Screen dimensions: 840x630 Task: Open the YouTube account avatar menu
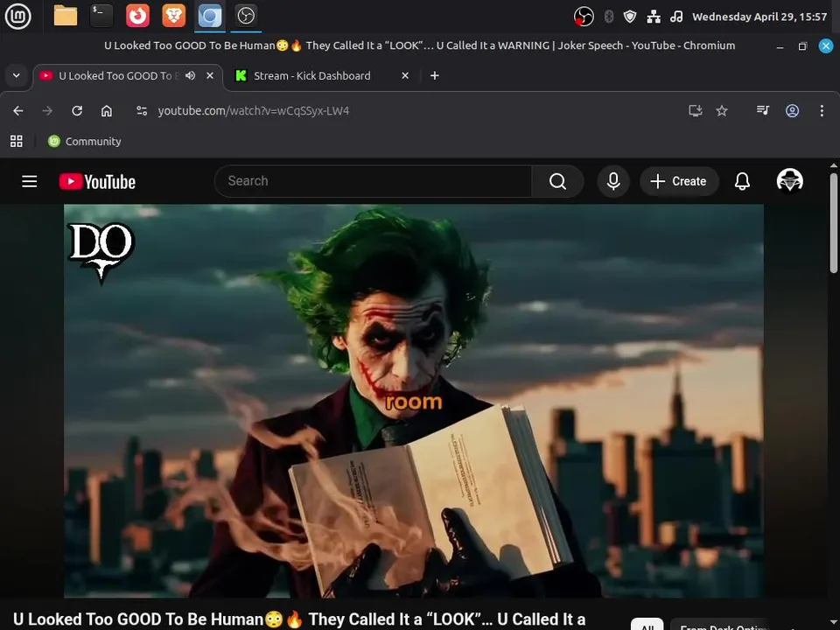[789, 180]
